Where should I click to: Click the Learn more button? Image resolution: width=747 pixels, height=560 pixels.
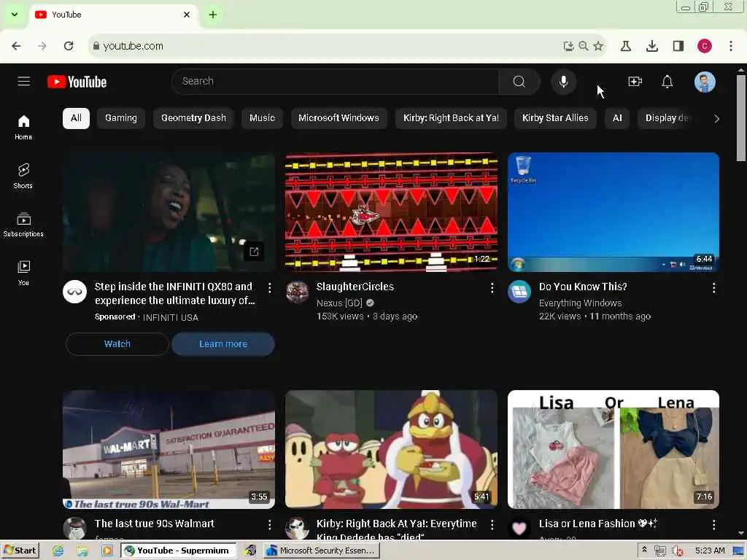[223, 344]
